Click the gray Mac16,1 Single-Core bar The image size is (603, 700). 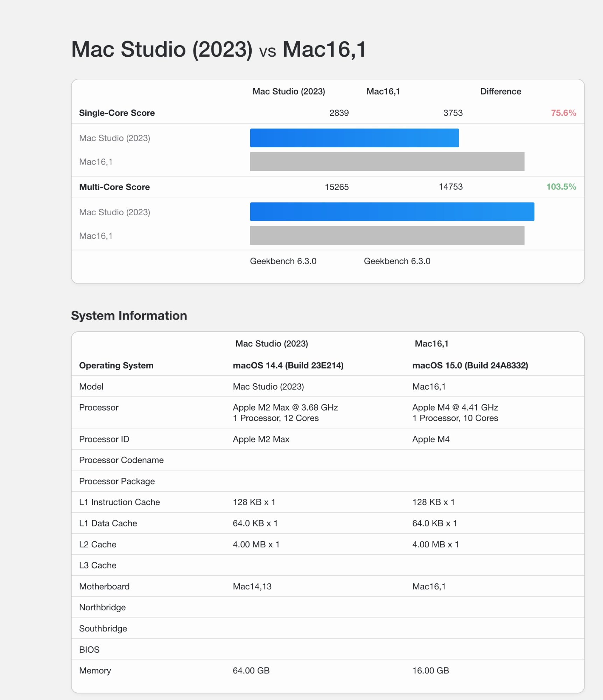tap(387, 162)
